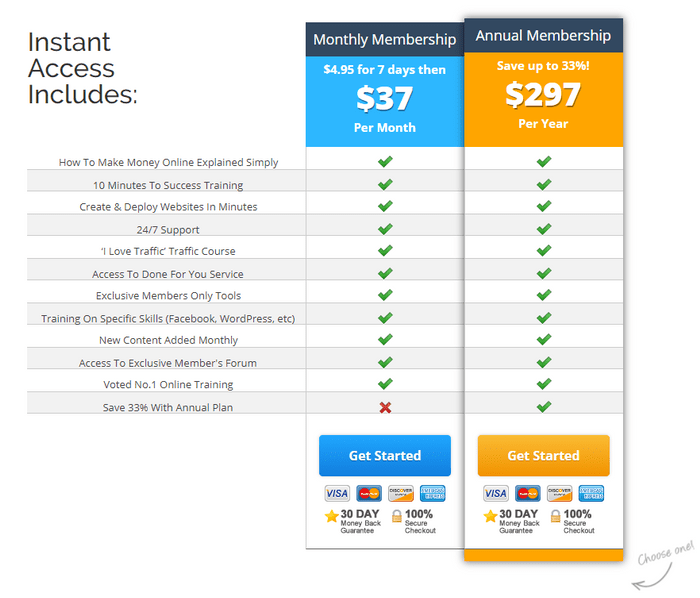
Task: Click the Annual column checkmark for Exclusive Members Only Tools
Action: click(x=544, y=295)
